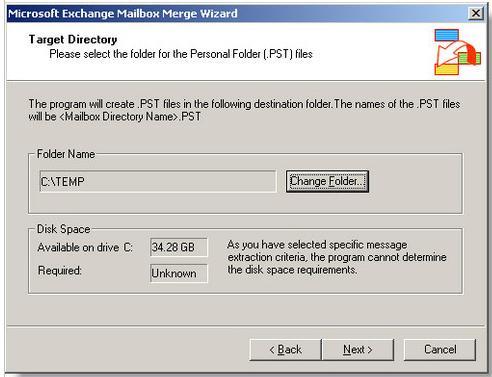Click the disk space requirements note text

pyautogui.click(x=337, y=257)
